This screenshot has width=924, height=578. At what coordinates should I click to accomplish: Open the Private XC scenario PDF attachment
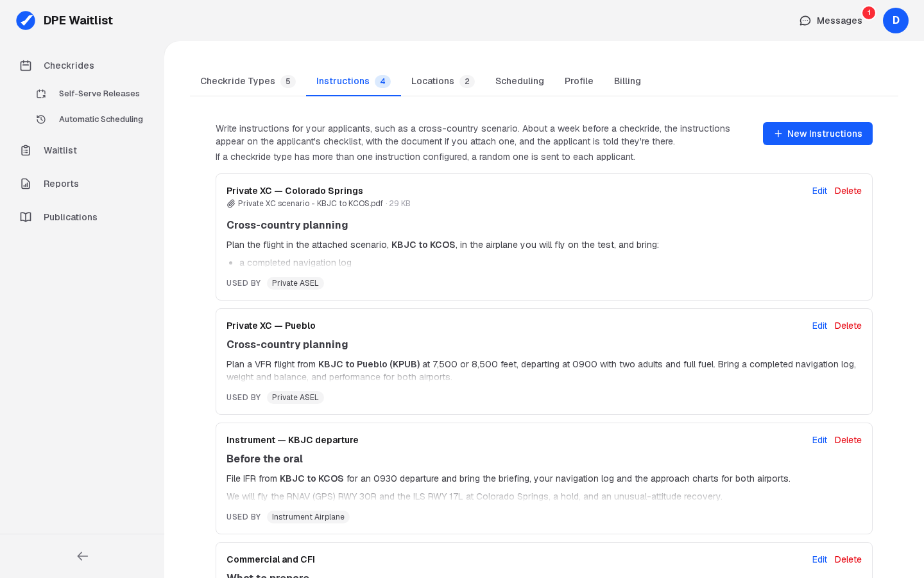click(311, 204)
